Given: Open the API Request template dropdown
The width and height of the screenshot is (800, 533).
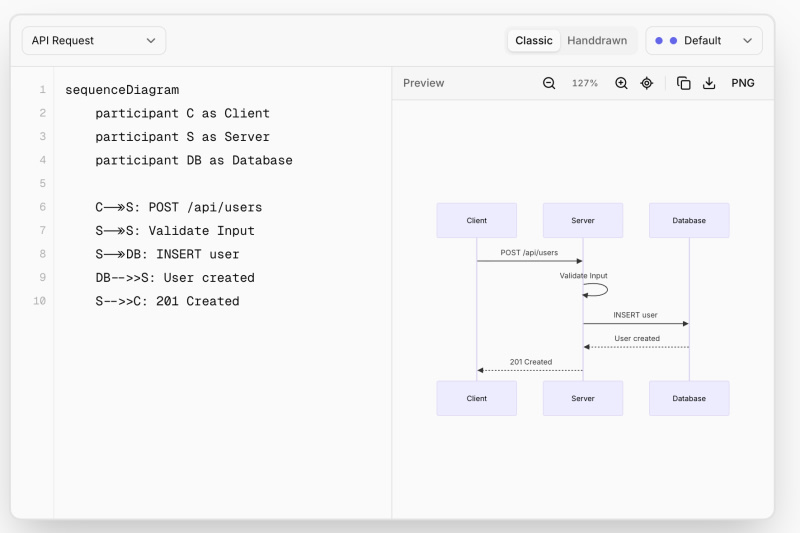Looking at the screenshot, I should (x=94, y=41).
